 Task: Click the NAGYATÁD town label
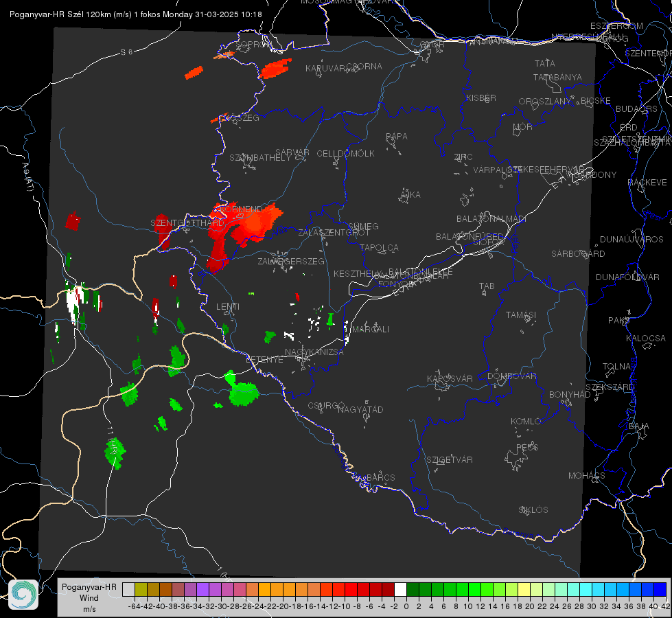[360, 409]
